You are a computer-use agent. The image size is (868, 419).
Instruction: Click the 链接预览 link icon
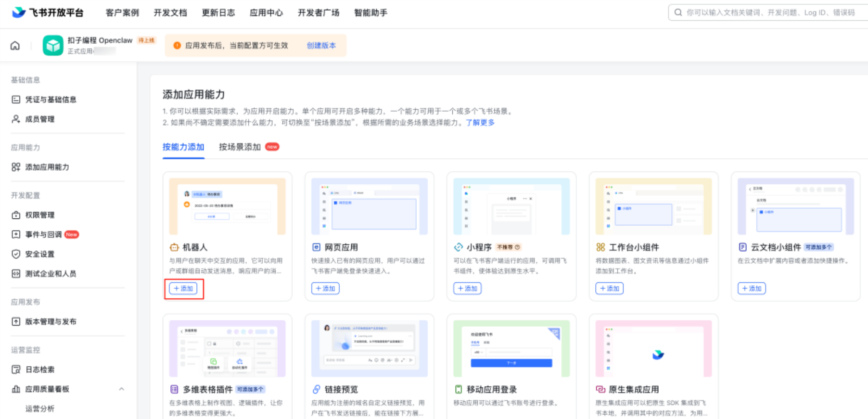pyautogui.click(x=316, y=389)
